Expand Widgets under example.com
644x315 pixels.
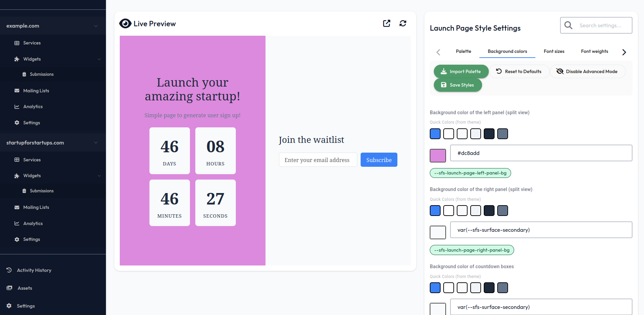(99, 59)
